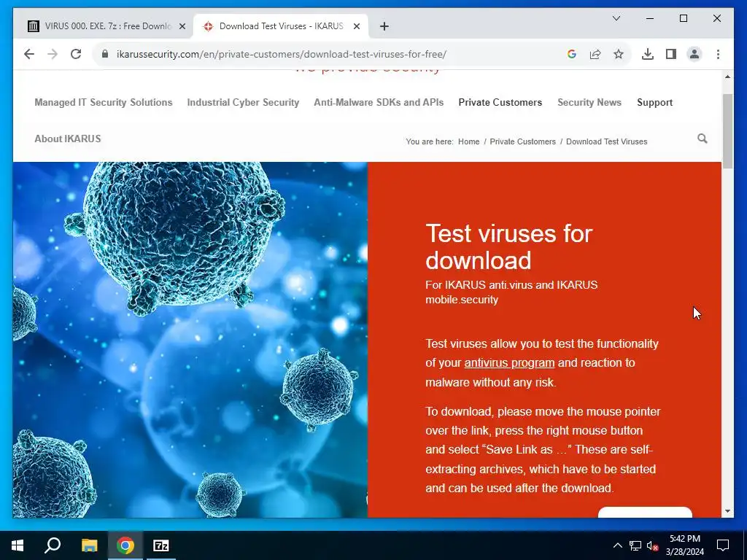Image resolution: width=747 pixels, height=560 pixels.
Task: Switch to VIRUS 000. EXE. 7z tab
Action: [x=107, y=26]
